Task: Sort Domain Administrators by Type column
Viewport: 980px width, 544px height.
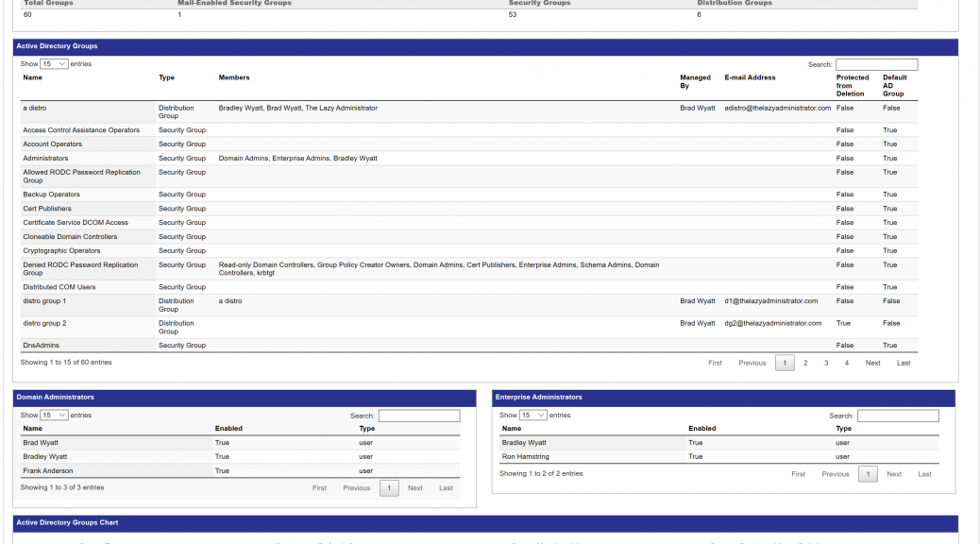Action: point(367,429)
